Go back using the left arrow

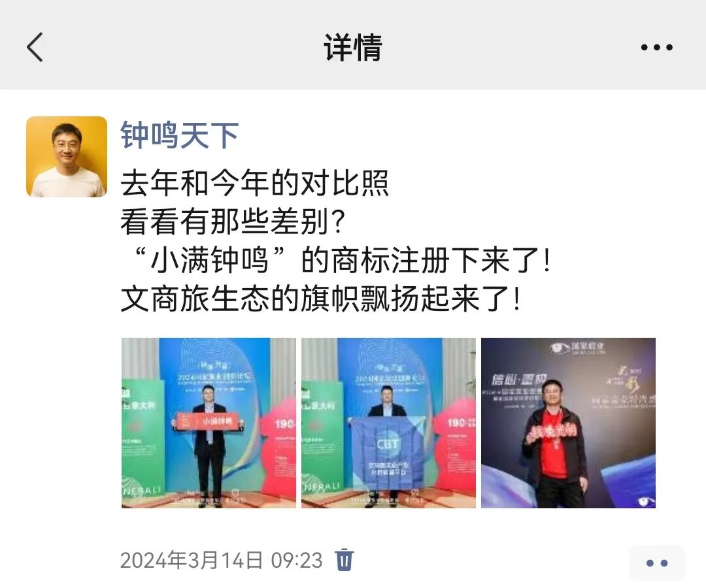click(35, 47)
